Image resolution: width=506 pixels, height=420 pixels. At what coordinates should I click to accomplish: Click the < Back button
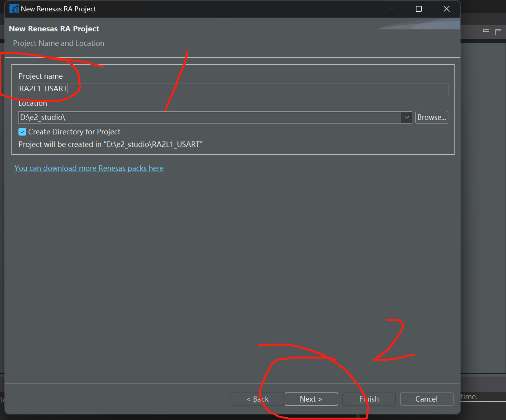click(257, 399)
